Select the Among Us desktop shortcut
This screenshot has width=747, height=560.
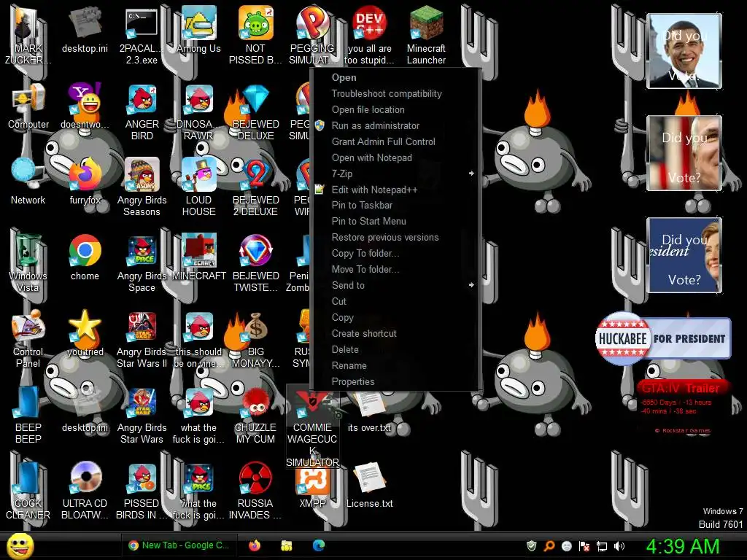point(198,29)
